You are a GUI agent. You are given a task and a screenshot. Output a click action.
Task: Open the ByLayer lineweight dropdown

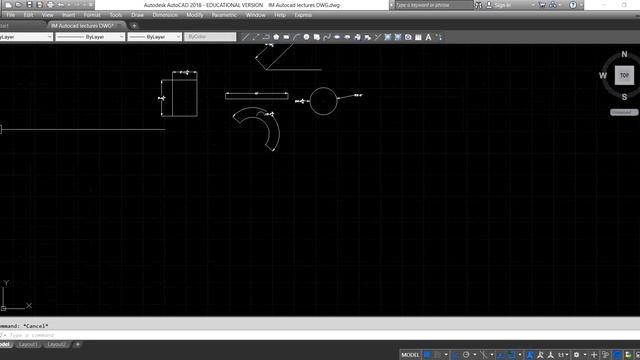point(155,37)
